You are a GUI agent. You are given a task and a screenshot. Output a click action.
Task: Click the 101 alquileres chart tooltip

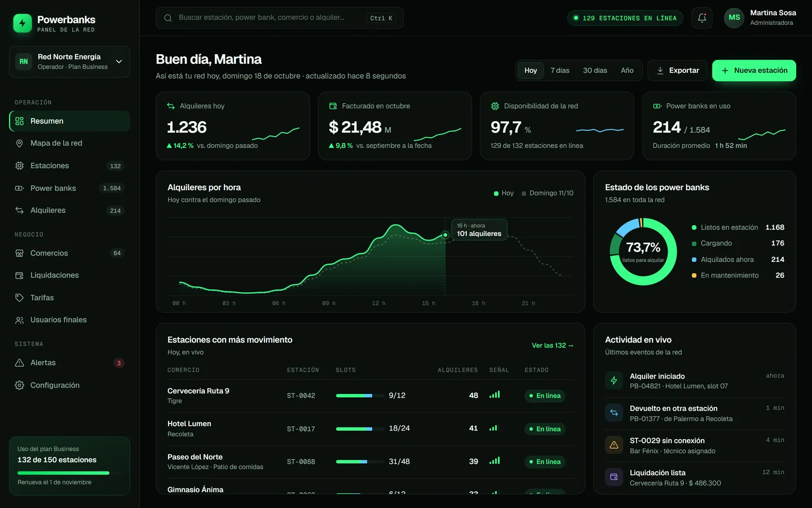tap(479, 230)
